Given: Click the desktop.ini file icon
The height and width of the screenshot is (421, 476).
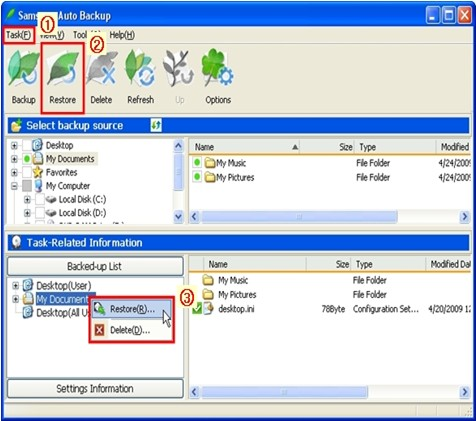Looking at the screenshot, I should (x=208, y=309).
